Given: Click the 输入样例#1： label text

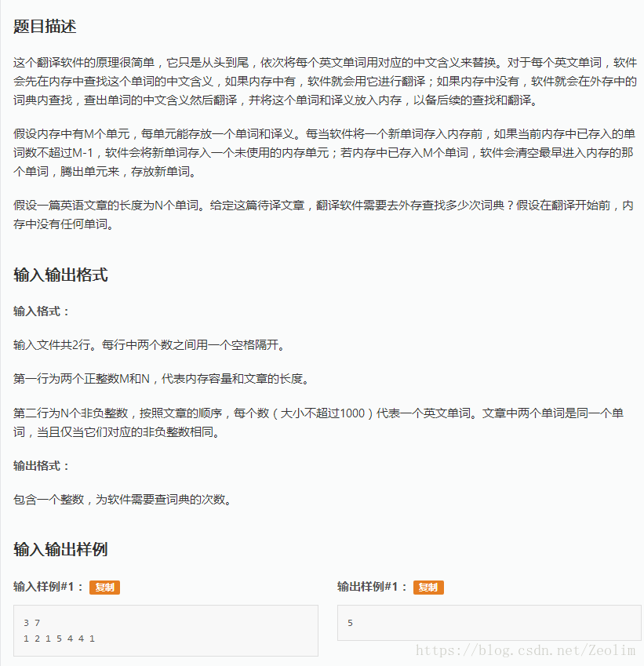Looking at the screenshot, I should tap(49, 587).
